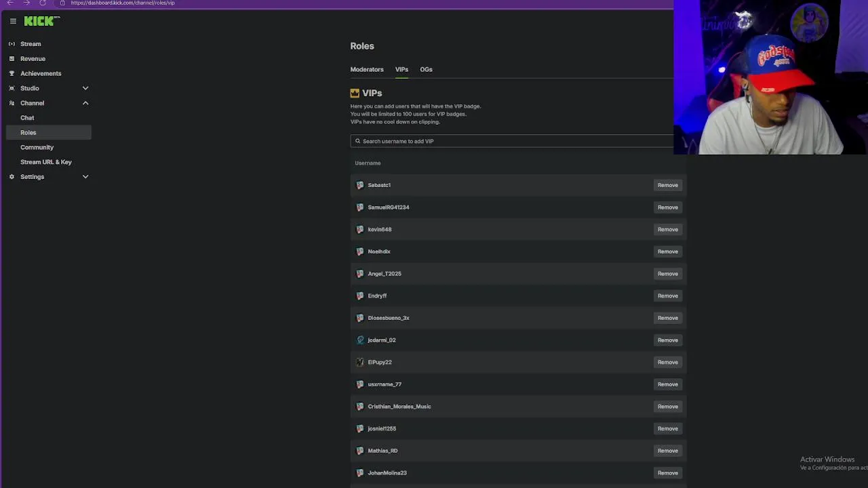Click the streamer webcam overlay

(x=770, y=77)
